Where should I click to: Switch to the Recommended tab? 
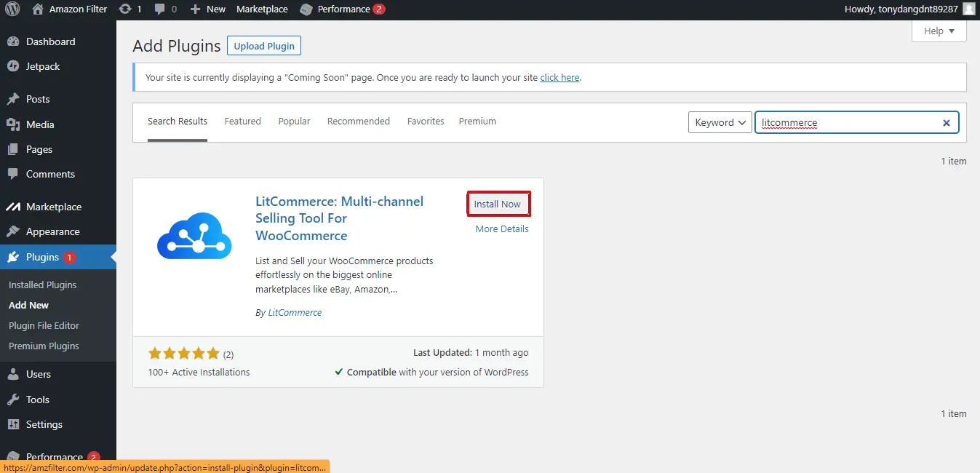[359, 122]
